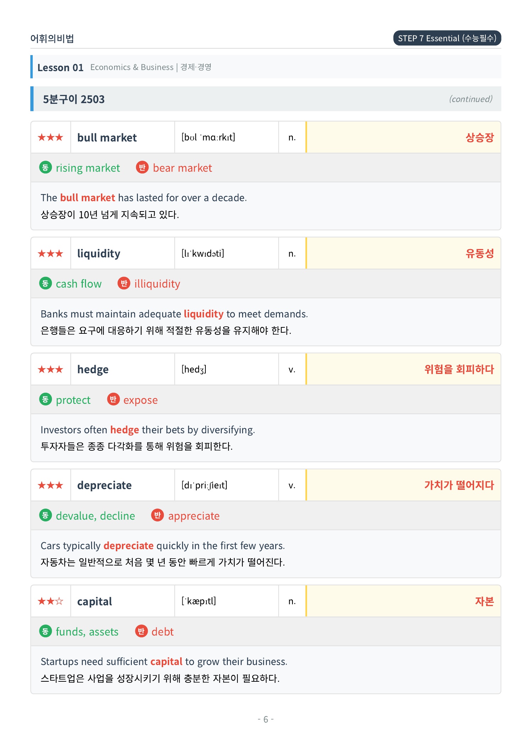Click the antonym debt
532x756 pixels.
tap(162, 632)
